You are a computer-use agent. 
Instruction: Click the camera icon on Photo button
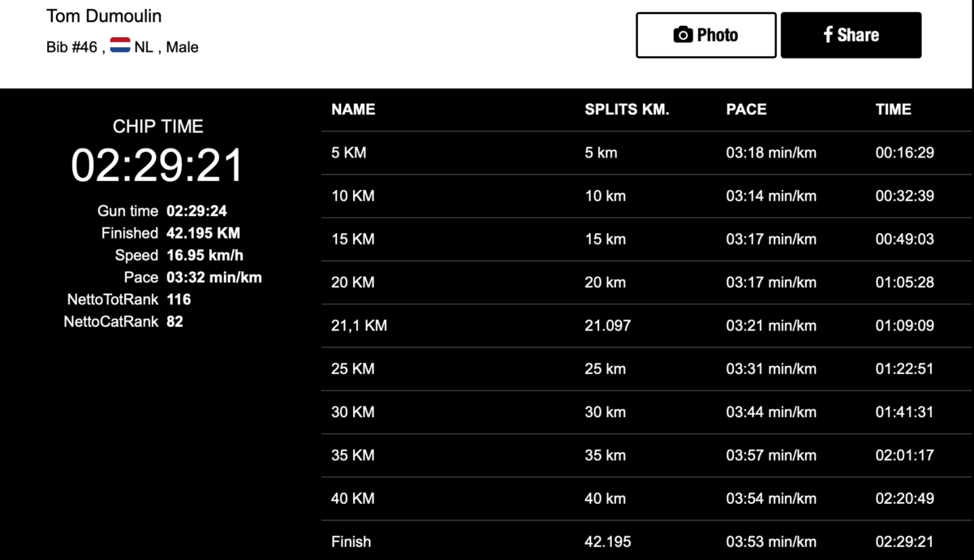(x=683, y=35)
